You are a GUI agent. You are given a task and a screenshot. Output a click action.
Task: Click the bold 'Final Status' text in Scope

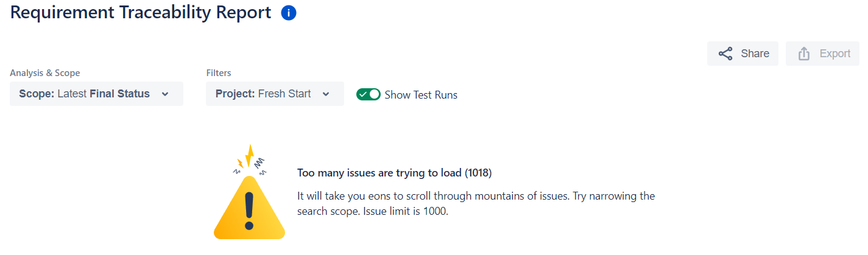119,94
